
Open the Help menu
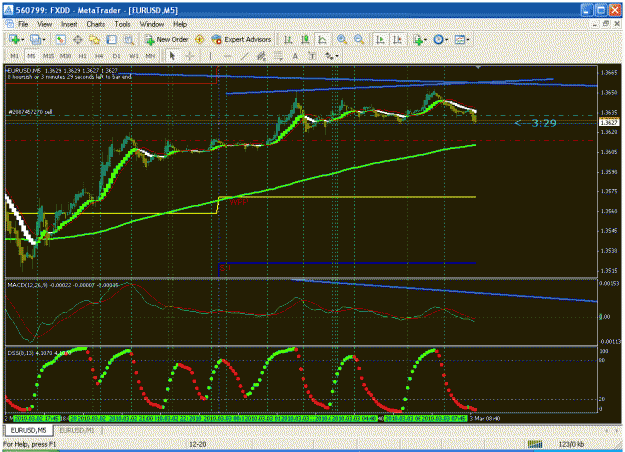180,24
